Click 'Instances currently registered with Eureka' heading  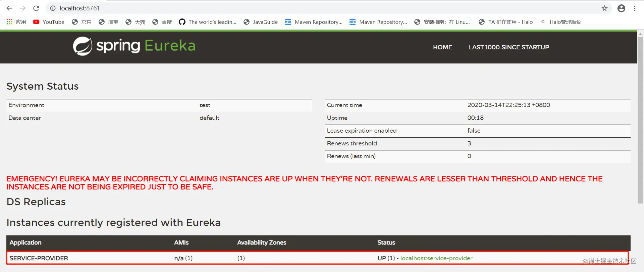(114, 223)
